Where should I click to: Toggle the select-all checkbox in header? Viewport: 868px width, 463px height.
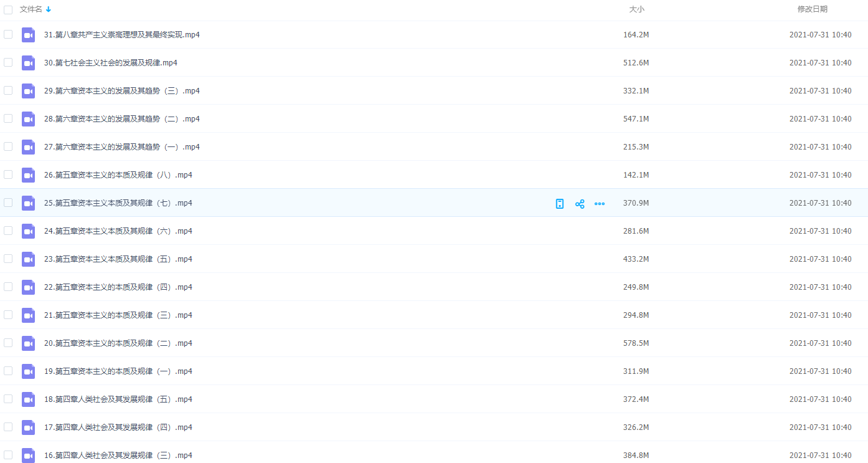point(8,9)
